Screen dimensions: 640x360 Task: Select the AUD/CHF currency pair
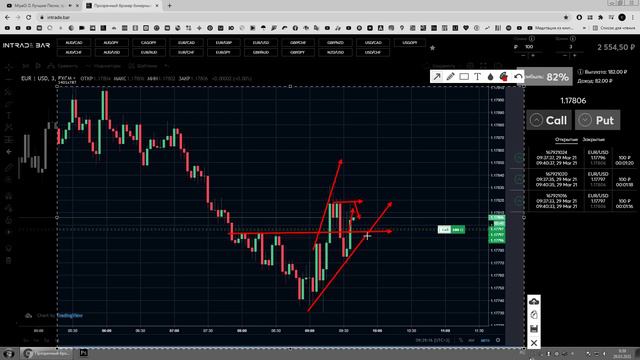pos(74,52)
